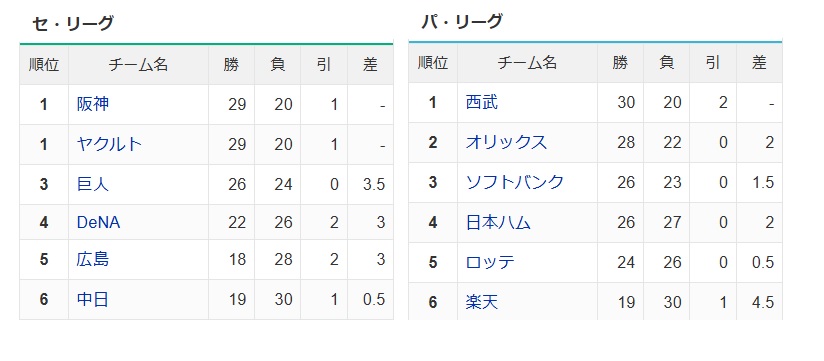Screen dimensions: 824x361
Task: Open the 広島 team page
Action: [x=93, y=260]
